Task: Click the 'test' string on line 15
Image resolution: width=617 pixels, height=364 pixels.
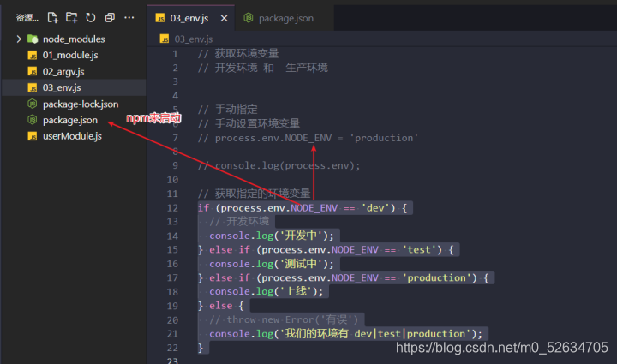Action: click(x=419, y=249)
